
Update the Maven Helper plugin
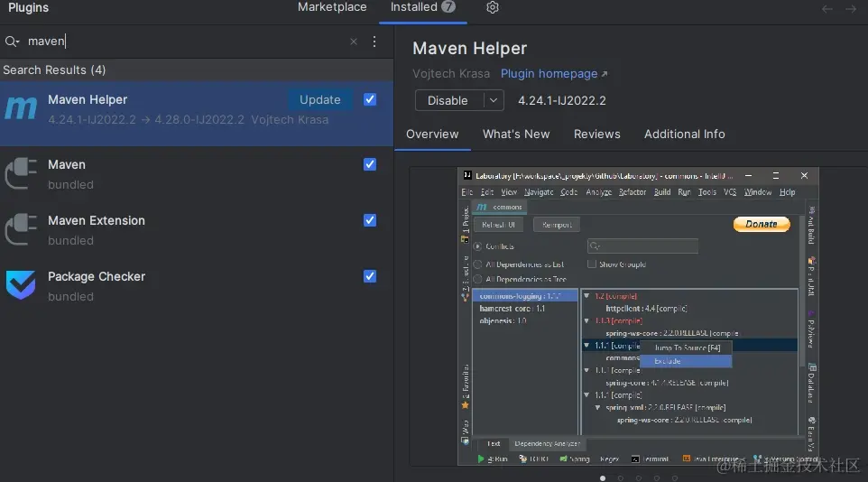pos(320,99)
